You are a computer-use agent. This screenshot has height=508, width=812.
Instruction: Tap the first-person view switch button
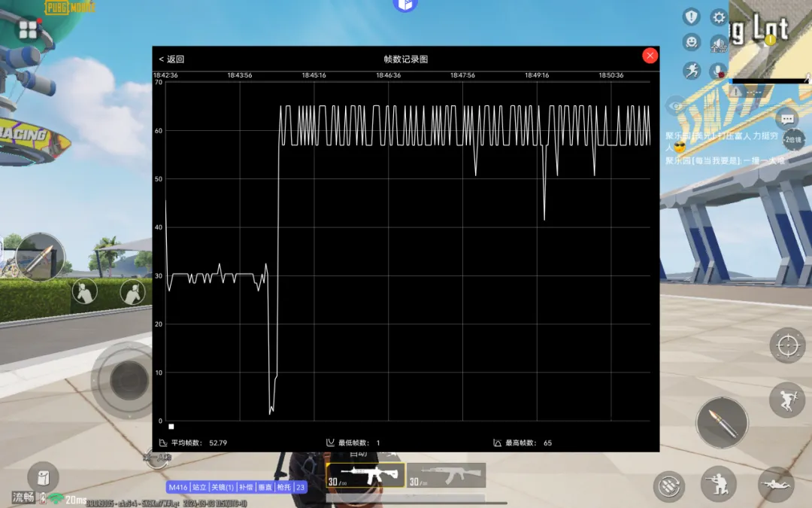[x=156, y=458]
